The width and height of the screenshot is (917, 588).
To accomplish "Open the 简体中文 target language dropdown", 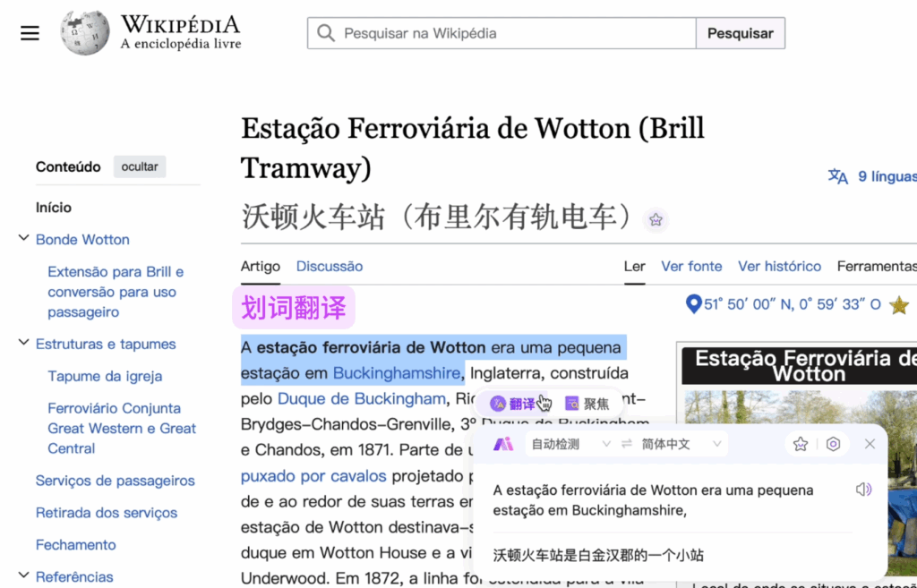I will click(681, 444).
